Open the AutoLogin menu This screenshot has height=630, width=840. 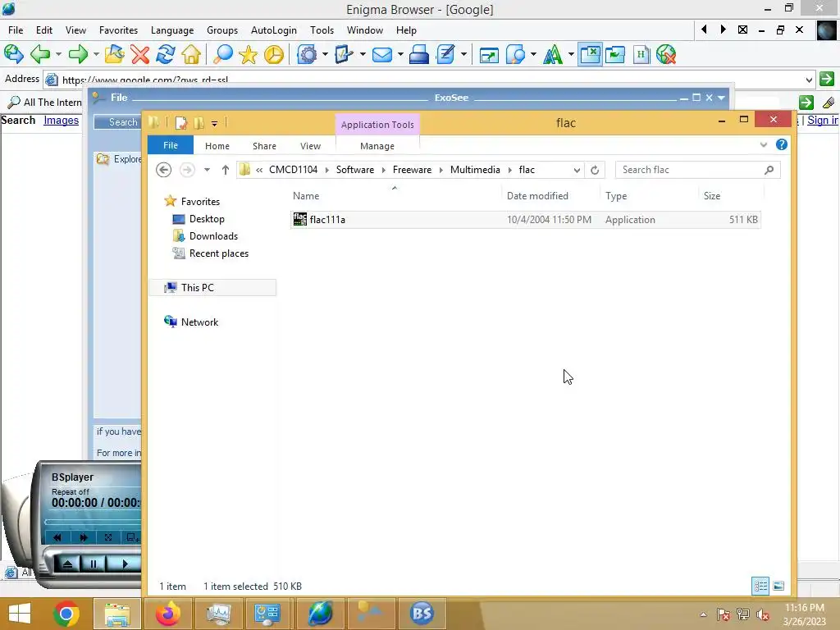(x=274, y=30)
